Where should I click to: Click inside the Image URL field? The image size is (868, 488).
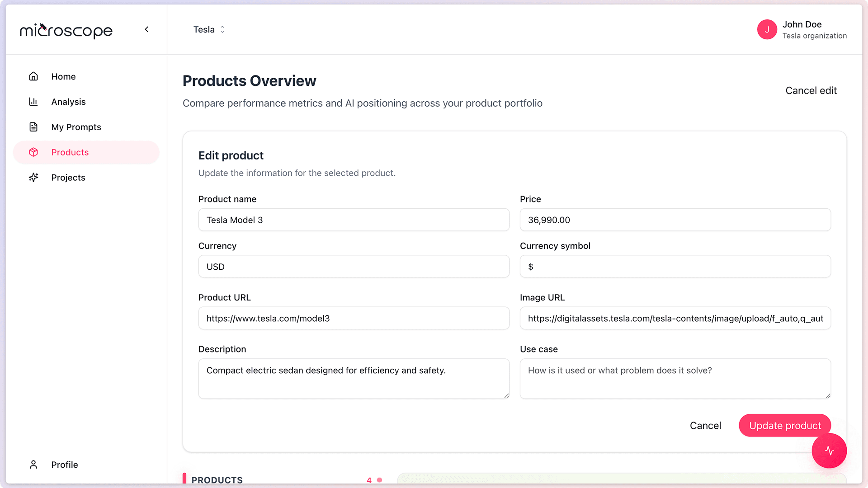click(675, 318)
